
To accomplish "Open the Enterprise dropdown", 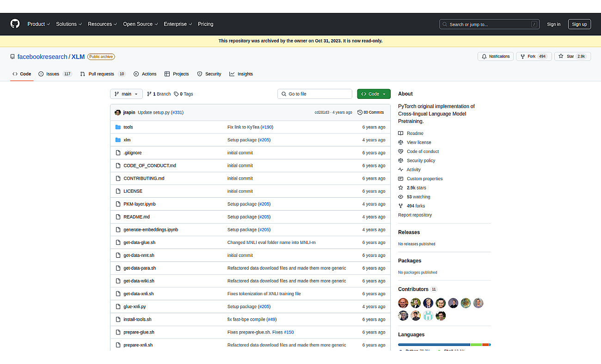I will (178, 24).
